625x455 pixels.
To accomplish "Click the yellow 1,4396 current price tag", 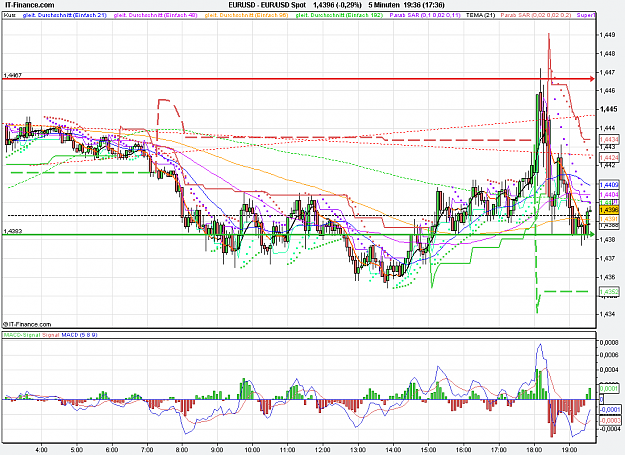I will (609, 210).
